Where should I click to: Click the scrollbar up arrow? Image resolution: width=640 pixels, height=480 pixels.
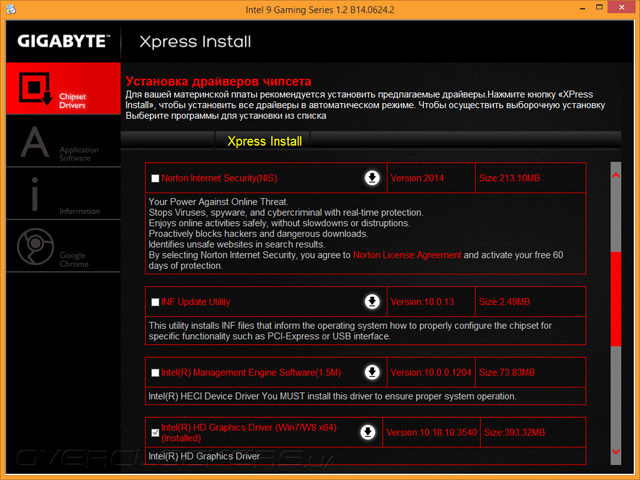(616, 176)
